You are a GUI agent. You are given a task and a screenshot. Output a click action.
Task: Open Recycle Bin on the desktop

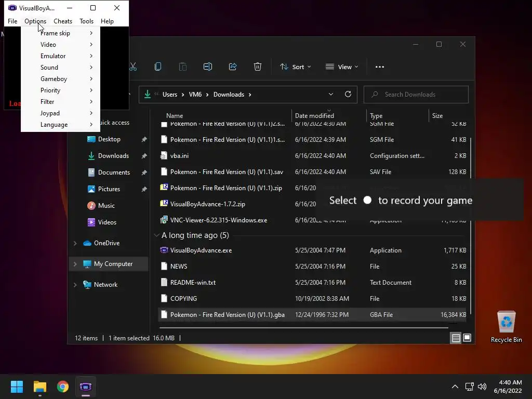[x=506, y=327]
